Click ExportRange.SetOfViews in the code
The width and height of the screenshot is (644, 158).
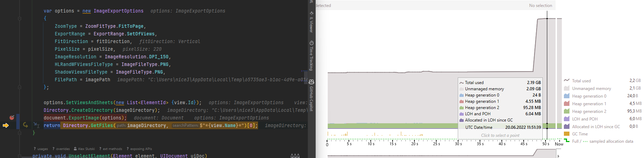pyautogui.click(x=124, y=34)
